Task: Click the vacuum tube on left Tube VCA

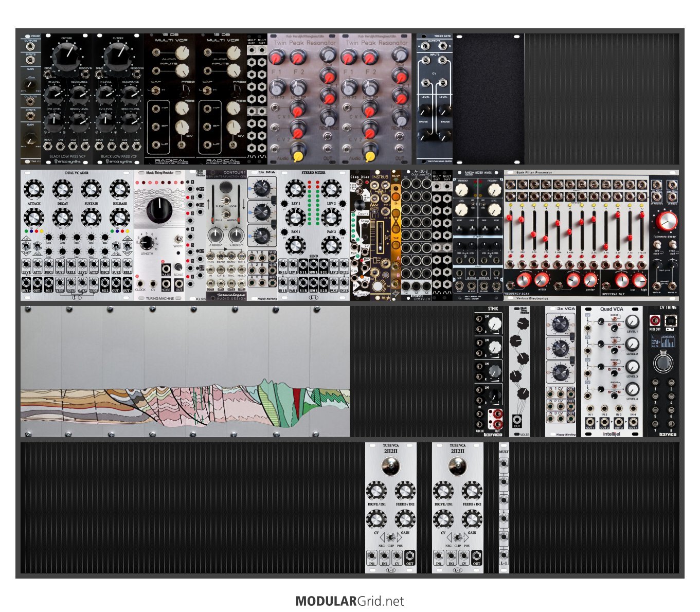Action: [x=391, y=467]
